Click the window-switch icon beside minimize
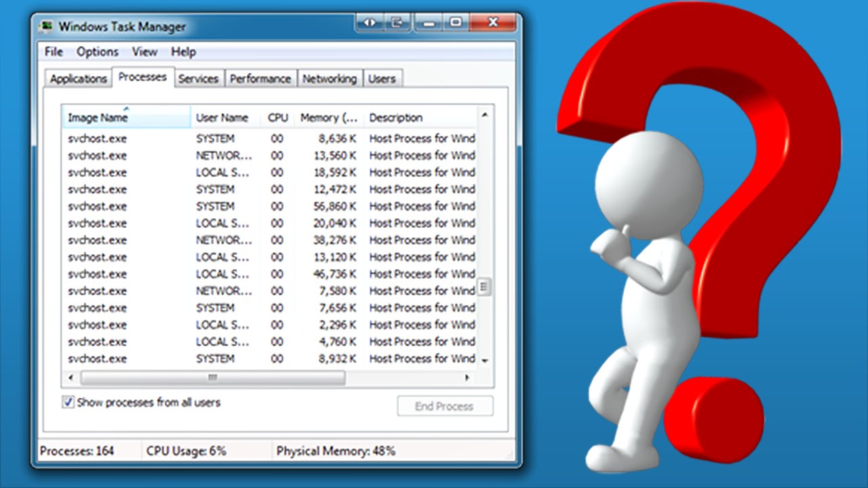This screenshot has height=488, width=868. click(397, 23)
